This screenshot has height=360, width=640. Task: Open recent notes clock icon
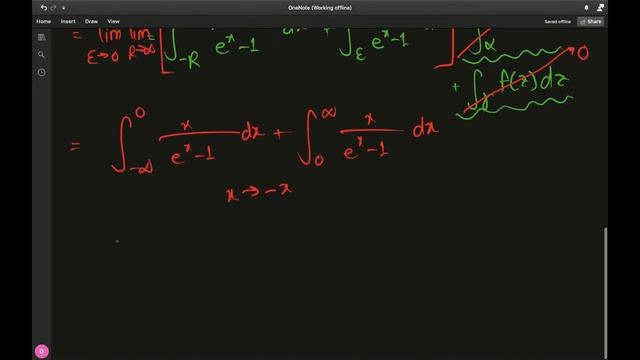point(42,73)
